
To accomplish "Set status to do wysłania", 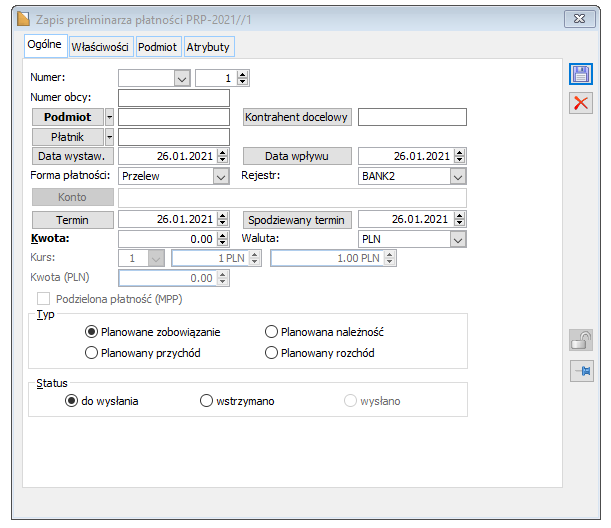I will pyautogui.click(x=102, y=401).
